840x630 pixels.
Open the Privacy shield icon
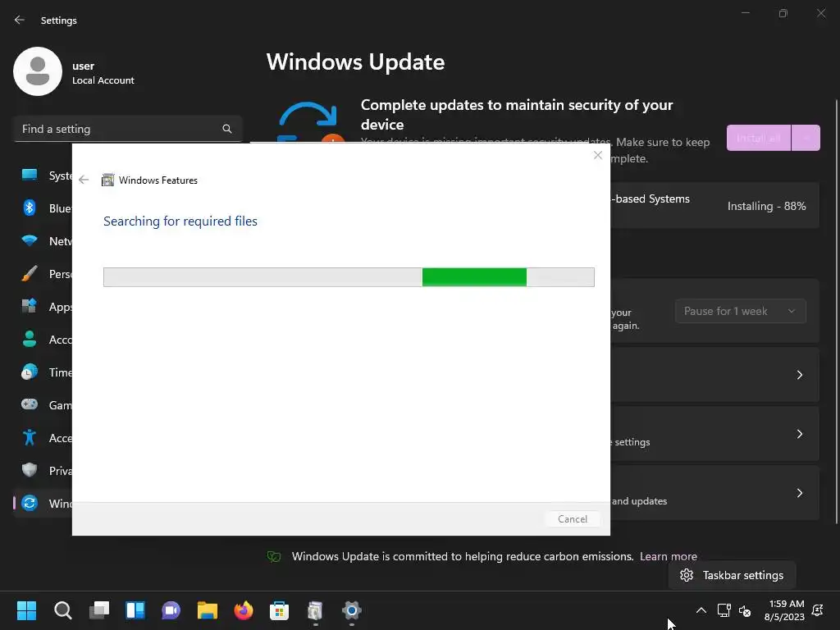30,470
